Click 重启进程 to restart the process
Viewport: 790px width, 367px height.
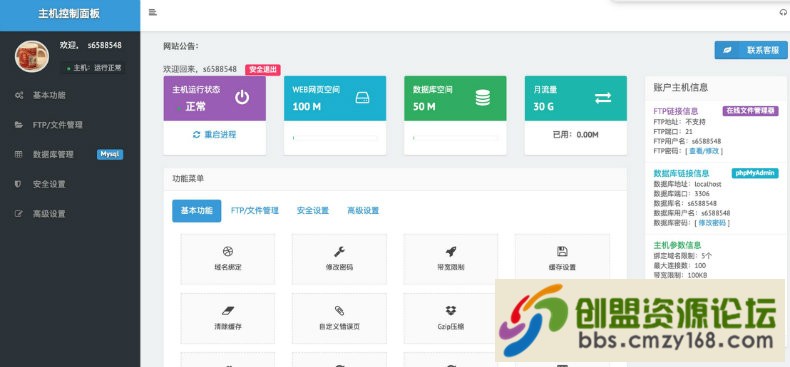(x=215, y=135)
